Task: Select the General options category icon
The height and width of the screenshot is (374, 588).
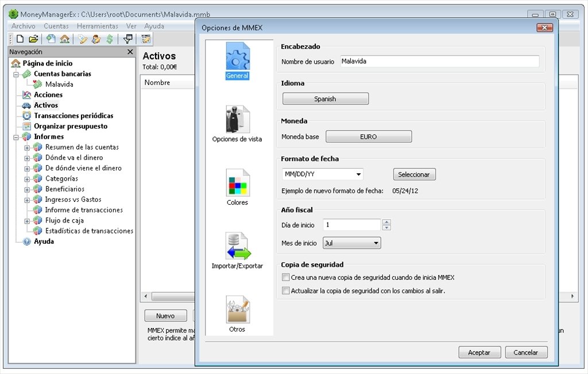Action: [237, 61]
